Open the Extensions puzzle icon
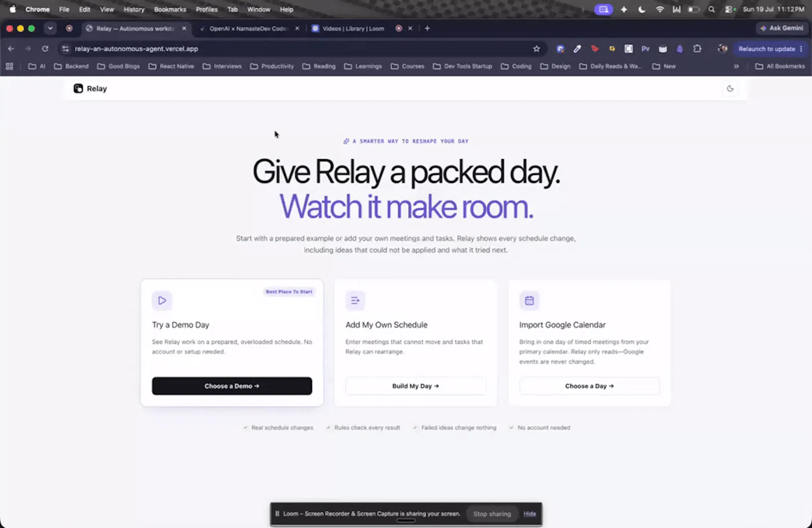Image resolution: width=812 pixels, height=528 pixels. click(697, 49)
